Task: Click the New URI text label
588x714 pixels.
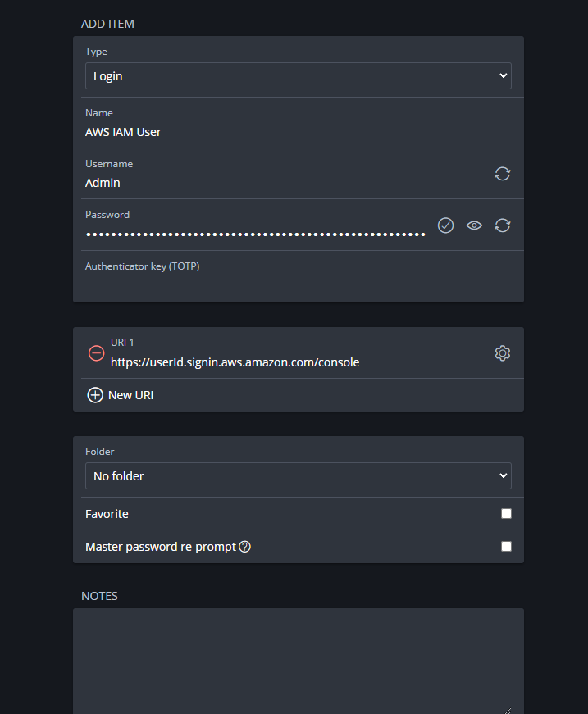Action: 131,395
